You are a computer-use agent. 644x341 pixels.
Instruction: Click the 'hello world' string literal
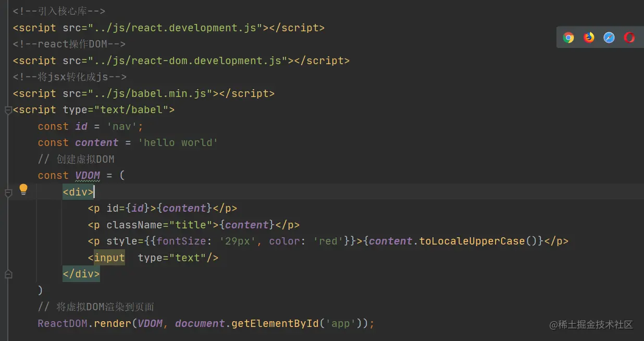tap(178, 142)
